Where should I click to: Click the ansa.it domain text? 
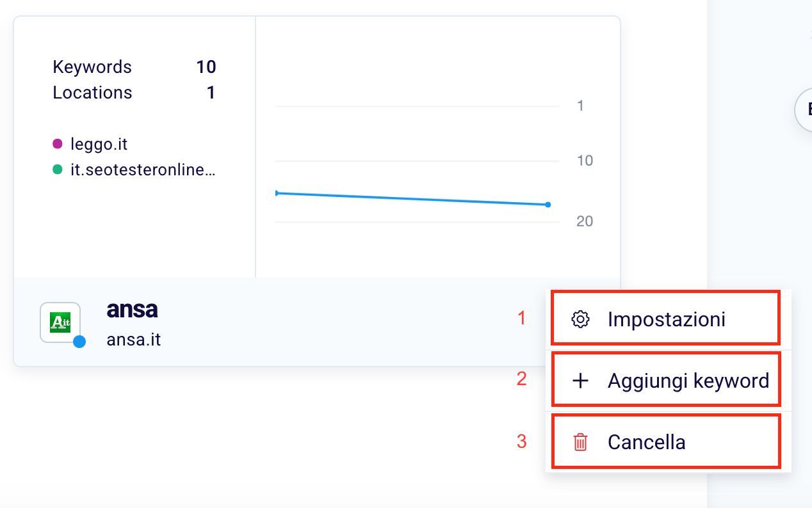(x=134, y=339)
